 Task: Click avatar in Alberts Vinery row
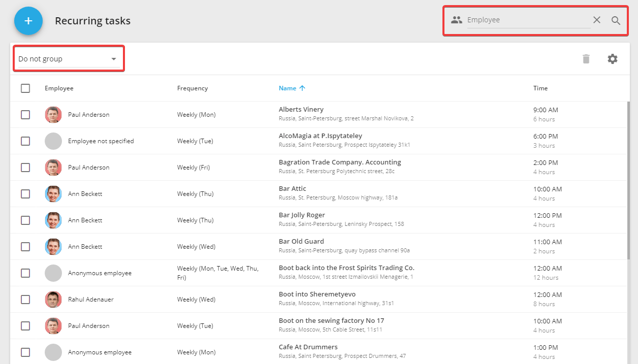click(53, 115)
